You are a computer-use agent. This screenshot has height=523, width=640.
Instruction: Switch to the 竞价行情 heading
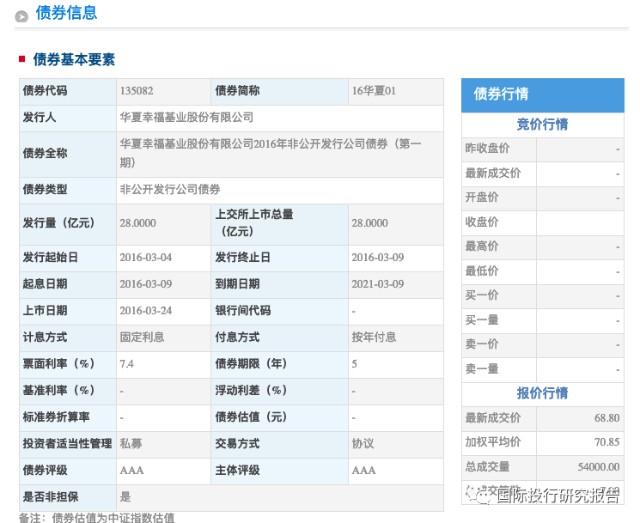[542, 124]
